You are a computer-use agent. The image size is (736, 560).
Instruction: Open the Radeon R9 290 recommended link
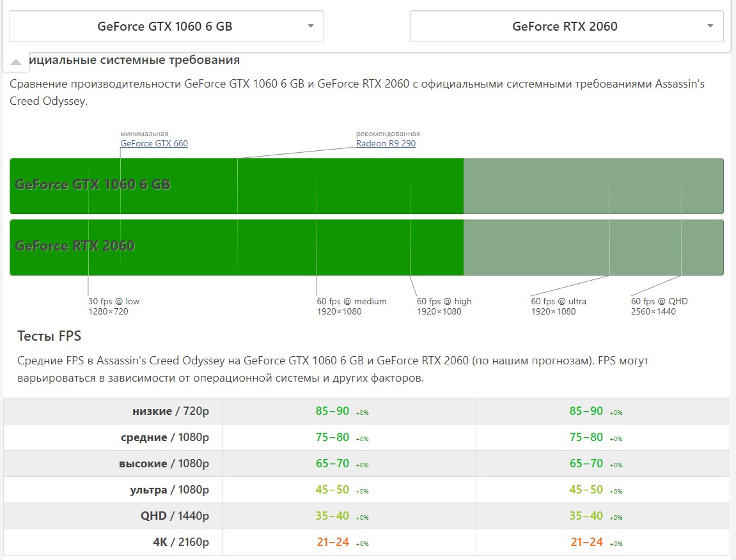[386, 143]
